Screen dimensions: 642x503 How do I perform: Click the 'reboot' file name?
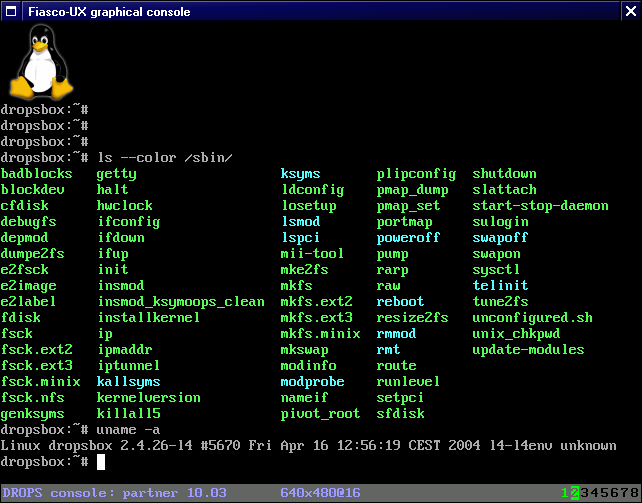[x=400, y=302]
